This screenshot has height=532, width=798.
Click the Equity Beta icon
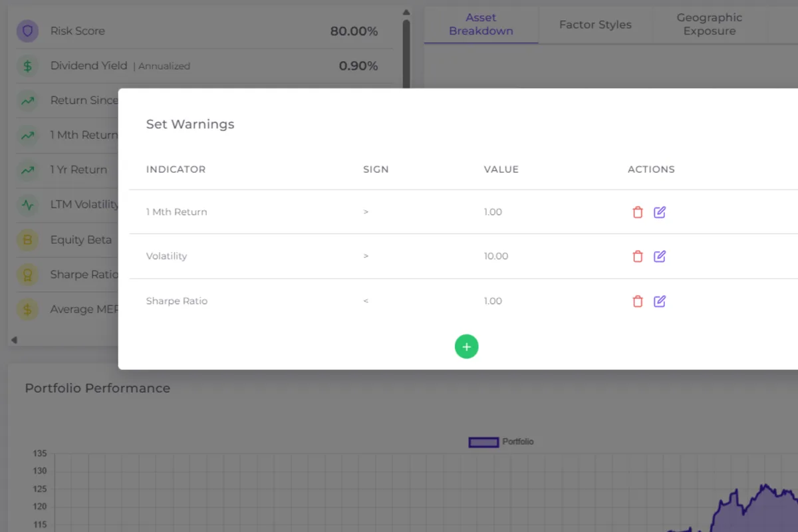coord(27,240)
